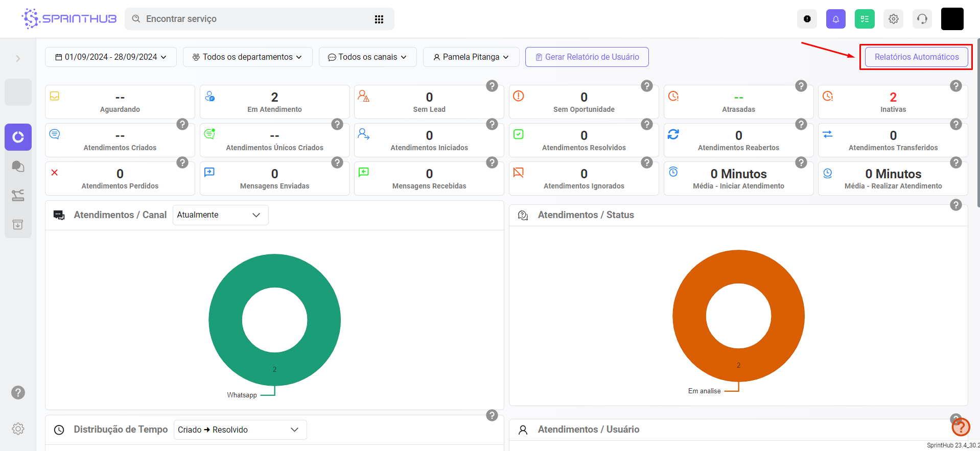The width and height of the screenshot is (980, 451).
Task: Expand the left sidebar with chevron arrow
Action: click(18, 59)
